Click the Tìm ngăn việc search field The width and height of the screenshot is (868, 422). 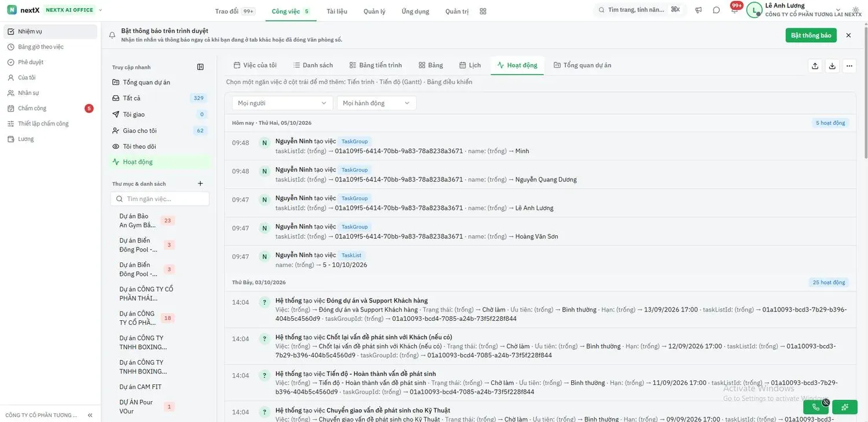pyautogui.click(x=160, y=199)
